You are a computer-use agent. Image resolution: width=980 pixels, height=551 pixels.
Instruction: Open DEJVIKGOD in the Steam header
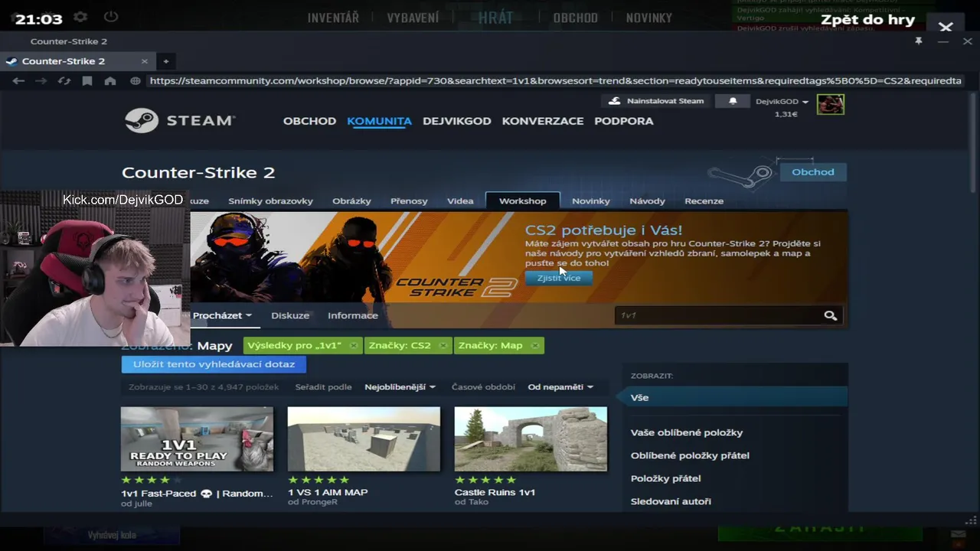(x=456, y=121)
